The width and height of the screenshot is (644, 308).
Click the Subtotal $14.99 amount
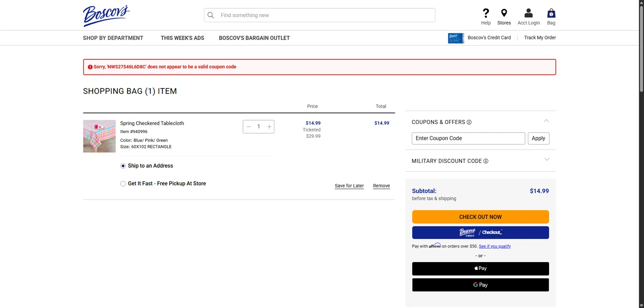pos(539,191)
